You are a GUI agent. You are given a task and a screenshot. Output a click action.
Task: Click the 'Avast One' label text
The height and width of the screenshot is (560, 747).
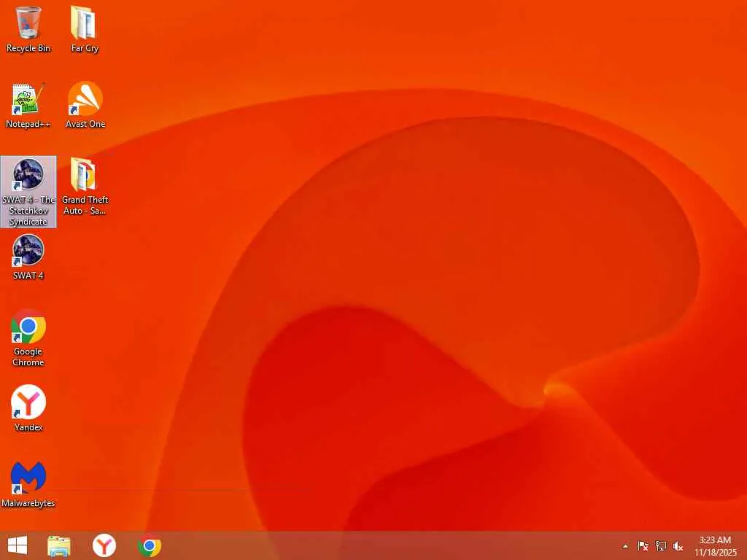click(85, 124)
